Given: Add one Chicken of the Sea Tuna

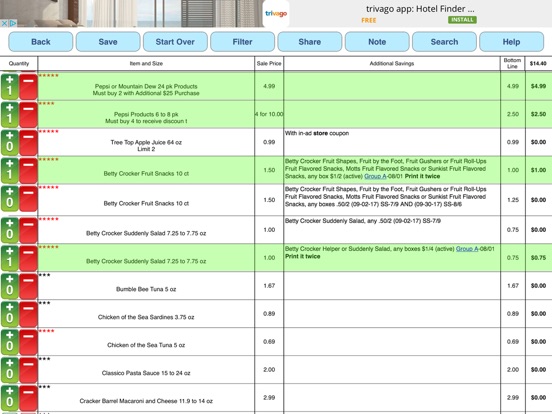Looking at the screenshot, I should click(x=10, y=342).
